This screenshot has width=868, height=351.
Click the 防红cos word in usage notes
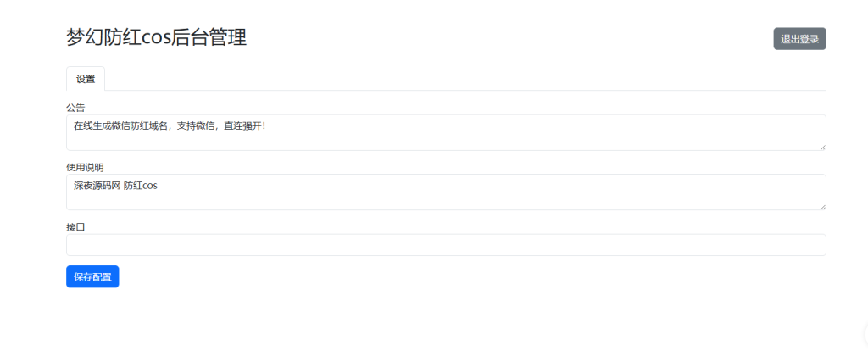(x=141, y=185)
